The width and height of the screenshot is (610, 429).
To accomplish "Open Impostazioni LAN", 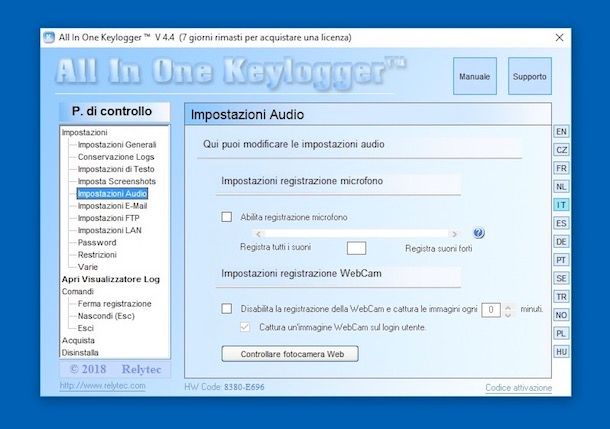I will [x=109, y=230].
